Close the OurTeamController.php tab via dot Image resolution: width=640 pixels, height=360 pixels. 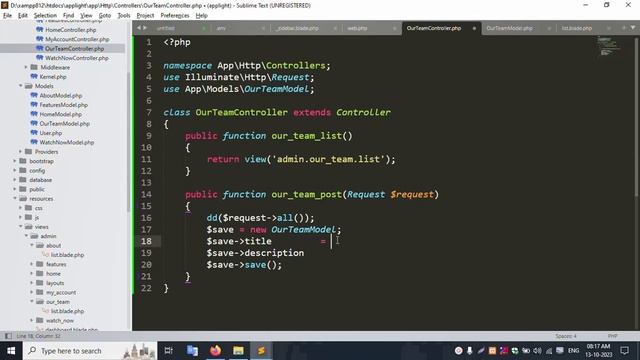[474, 28]
